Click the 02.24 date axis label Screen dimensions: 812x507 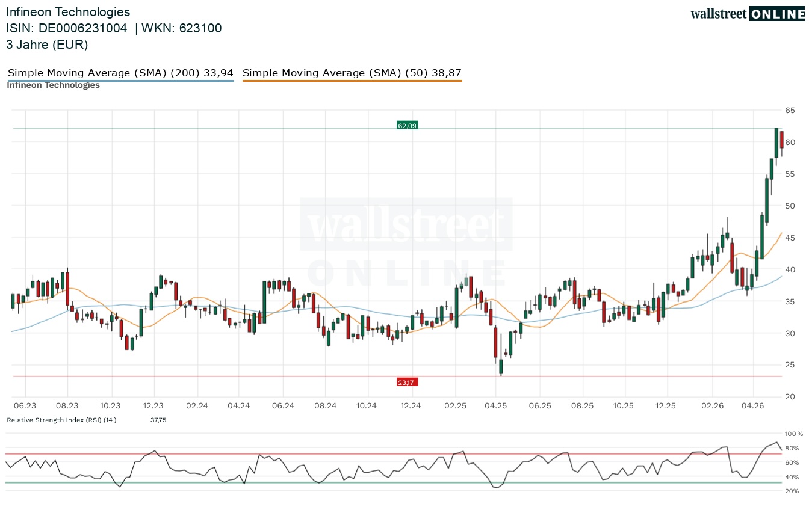197,406
